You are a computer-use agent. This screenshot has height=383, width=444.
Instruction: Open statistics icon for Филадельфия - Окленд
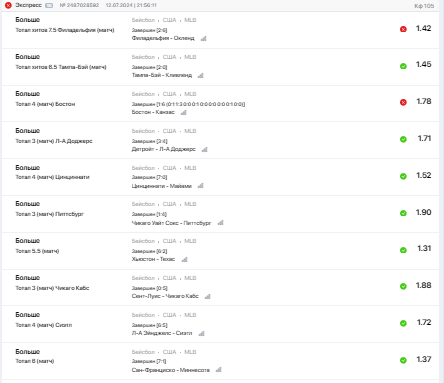tap(204, 38)
